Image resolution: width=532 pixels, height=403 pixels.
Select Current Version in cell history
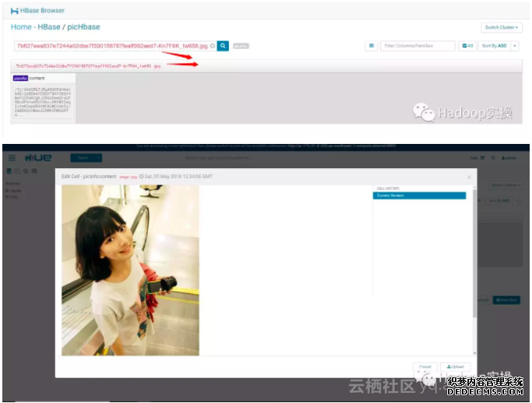click(x=420, y=195)
